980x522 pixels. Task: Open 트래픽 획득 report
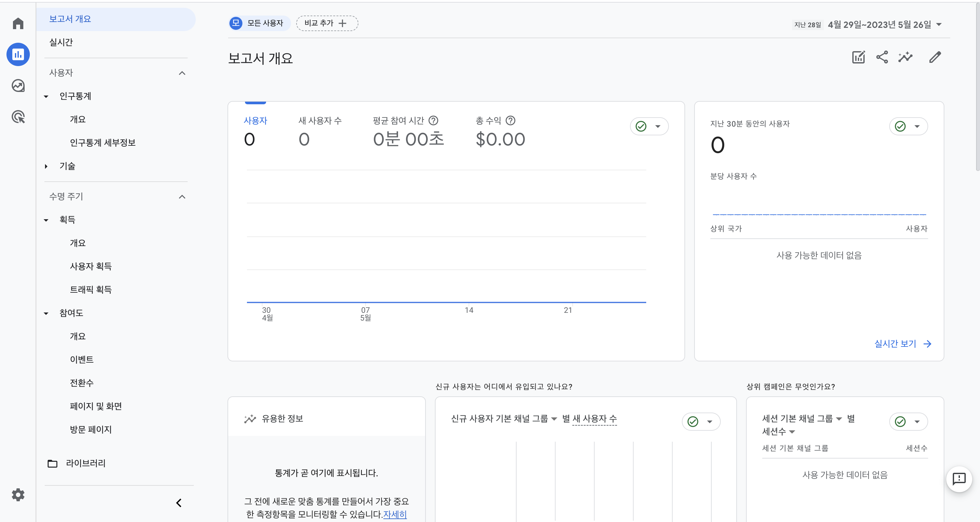90,289
